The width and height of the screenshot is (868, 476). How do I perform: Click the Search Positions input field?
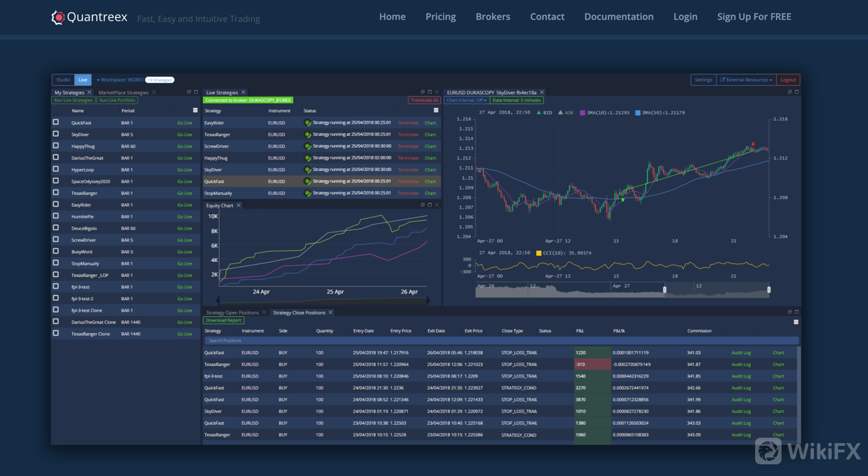click(x=499, y=340)
